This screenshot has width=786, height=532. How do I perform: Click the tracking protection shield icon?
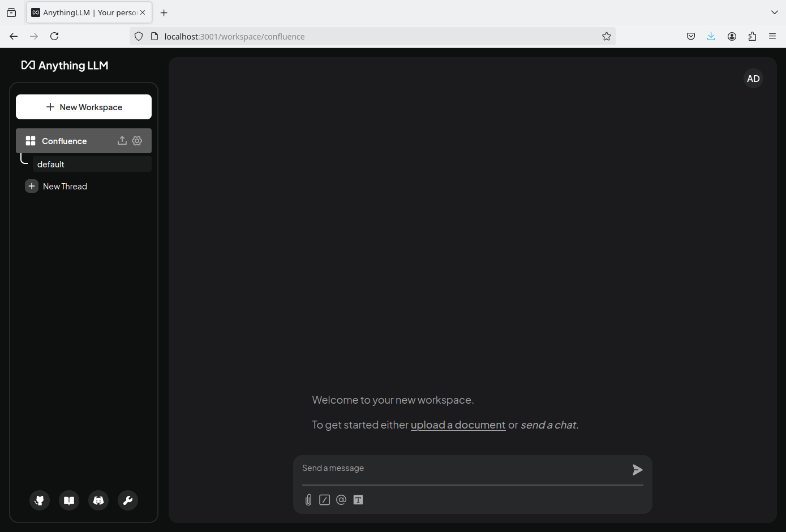coord(139,36)
